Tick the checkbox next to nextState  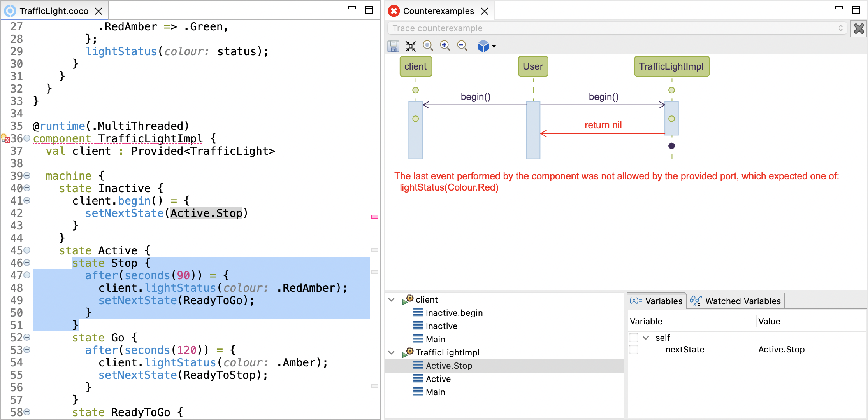point(634,349)
